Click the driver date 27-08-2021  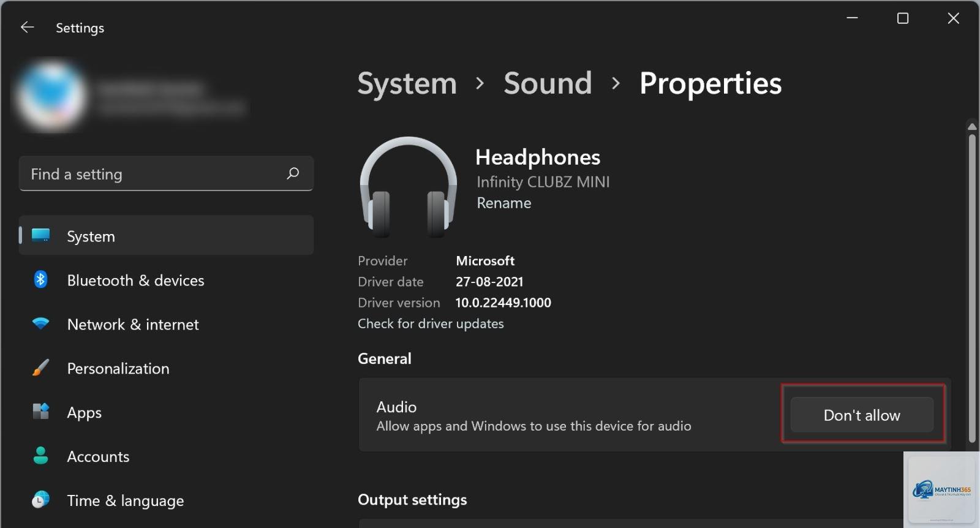(489, 282)
